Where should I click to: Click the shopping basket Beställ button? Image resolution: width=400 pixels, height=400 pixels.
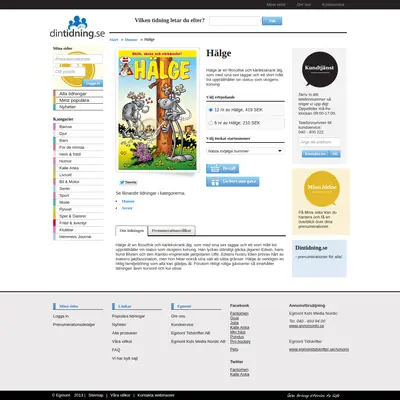tap(222, 169)
